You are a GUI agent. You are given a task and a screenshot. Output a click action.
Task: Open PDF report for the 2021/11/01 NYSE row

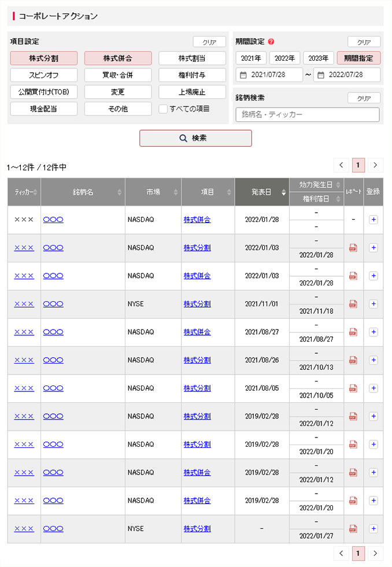(353, 304)
